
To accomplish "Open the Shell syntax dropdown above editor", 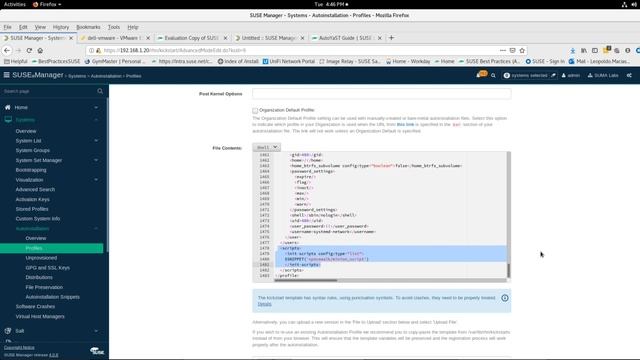I will click(267, 147).
